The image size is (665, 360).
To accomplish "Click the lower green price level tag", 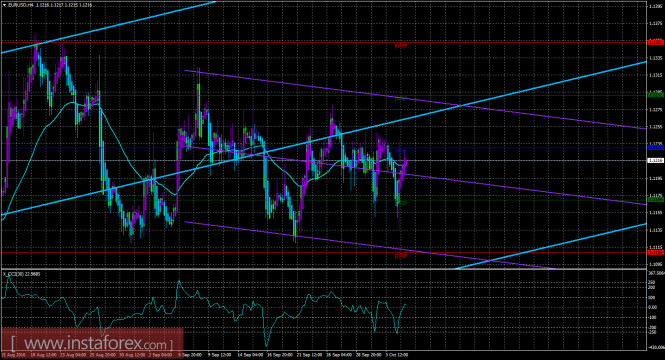I will [x=656, y=199].
